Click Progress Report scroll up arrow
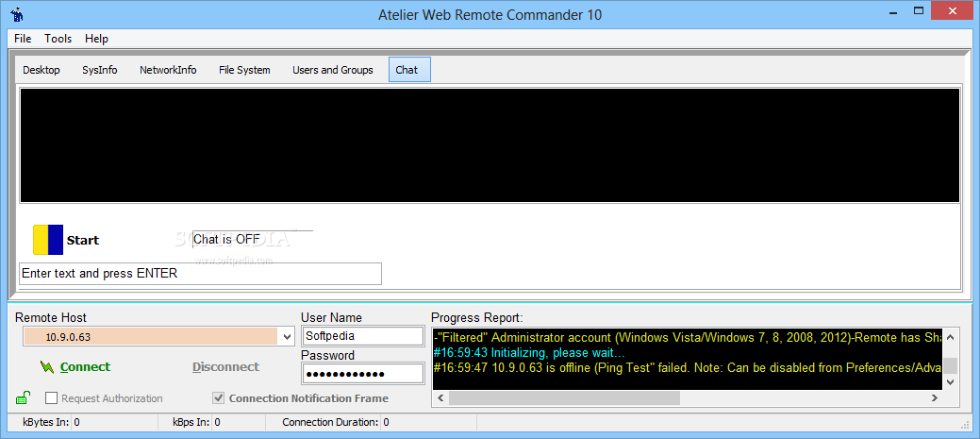The height and width of the screenshot is (439, 980). click(950, 337)
